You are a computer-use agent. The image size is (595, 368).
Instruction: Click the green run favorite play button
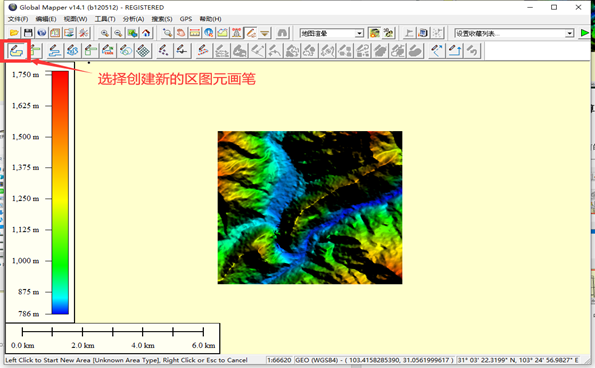pyautogui.click(x=585, y=33)
